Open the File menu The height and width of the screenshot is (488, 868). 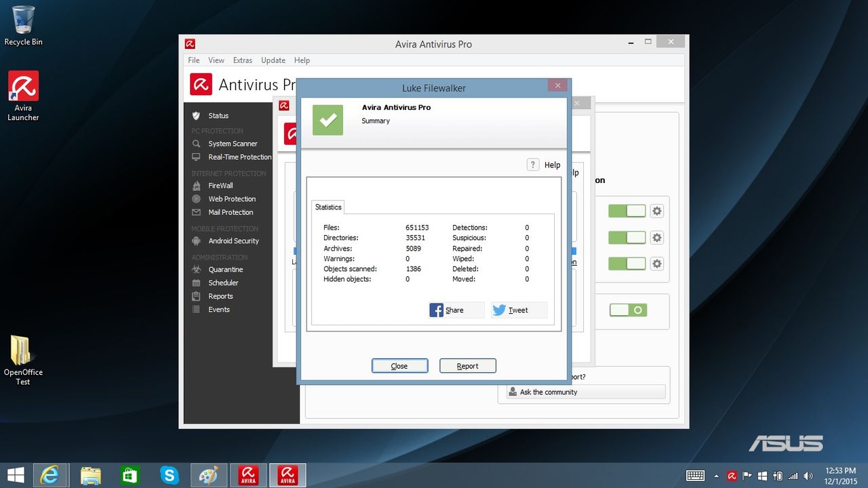[194, 60]
